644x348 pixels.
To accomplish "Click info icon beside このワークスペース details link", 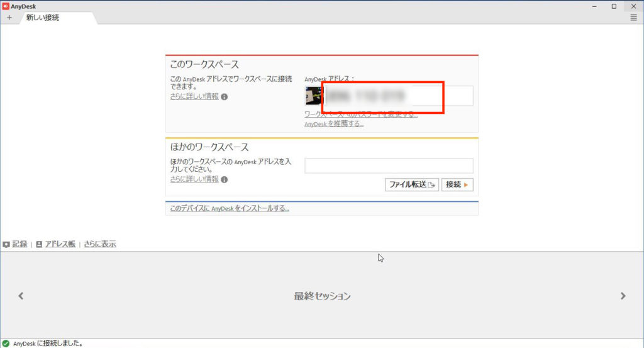I will [x=225, y=97].
